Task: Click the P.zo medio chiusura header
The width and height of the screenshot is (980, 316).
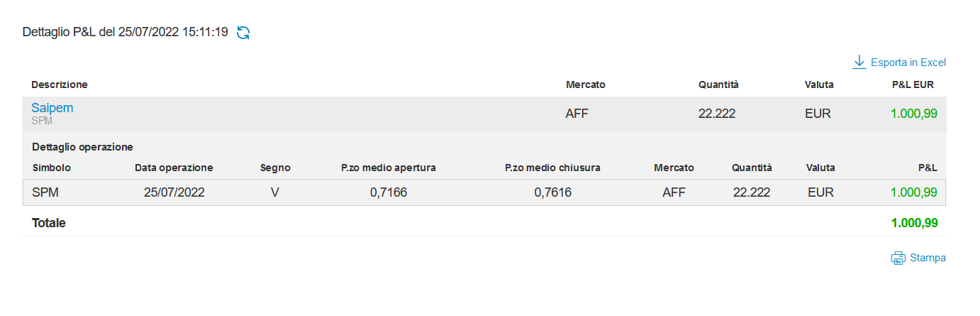Action: coord(553,168)
